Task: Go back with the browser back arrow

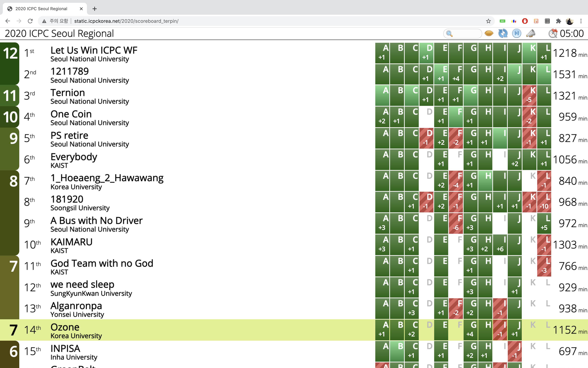Action: (x=8, y=21)
